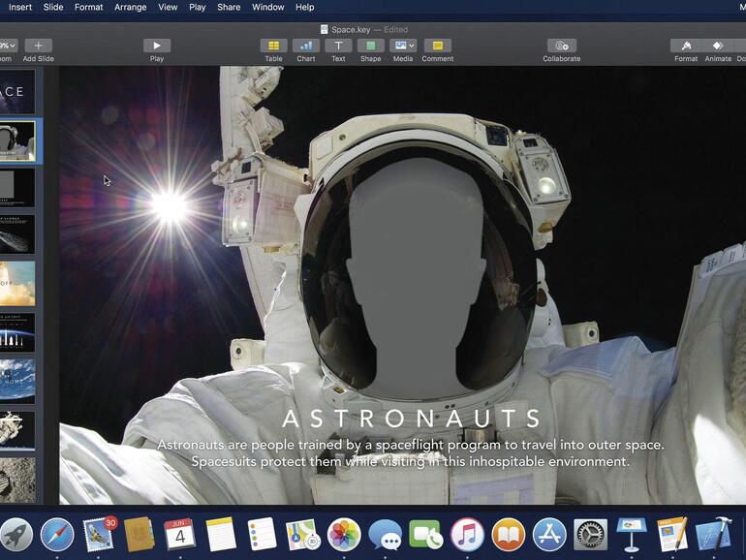This screenshot has width=746, height=560.
Task: Select the ASTRONAUTS title text on the slide
Action: pyautogui.click(x=411, y=419)
